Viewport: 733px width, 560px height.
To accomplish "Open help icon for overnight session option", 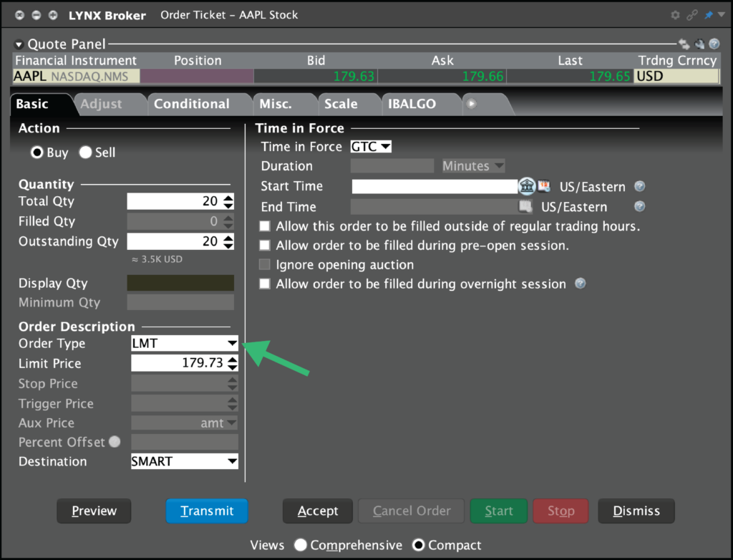I will tap(580, 284).
